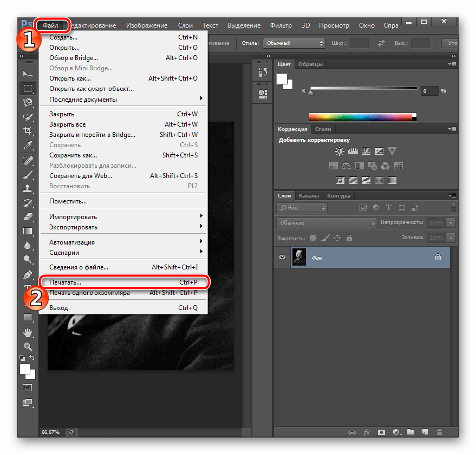Add a Curves adjustment from the Коррекция panel

pyautogui.click(x=365, y=151)
